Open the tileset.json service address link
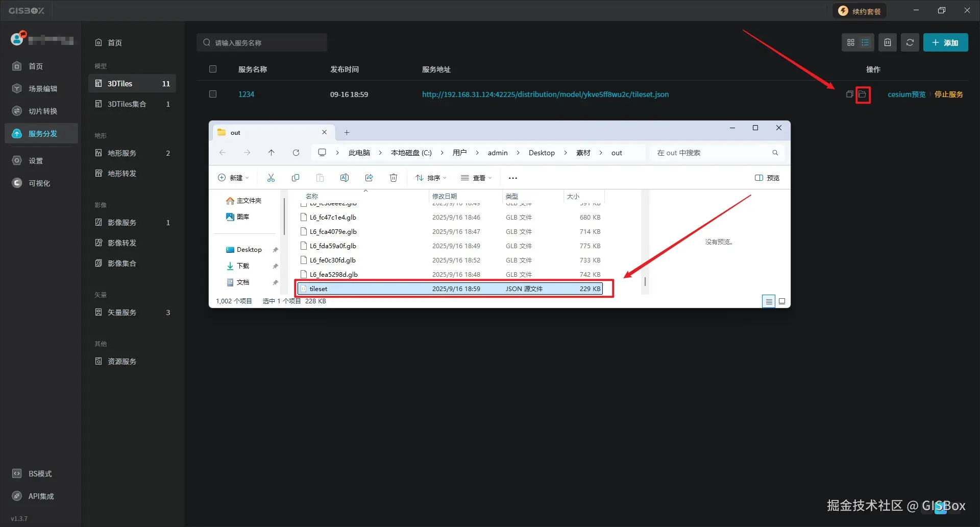 [x=545, y=94]
